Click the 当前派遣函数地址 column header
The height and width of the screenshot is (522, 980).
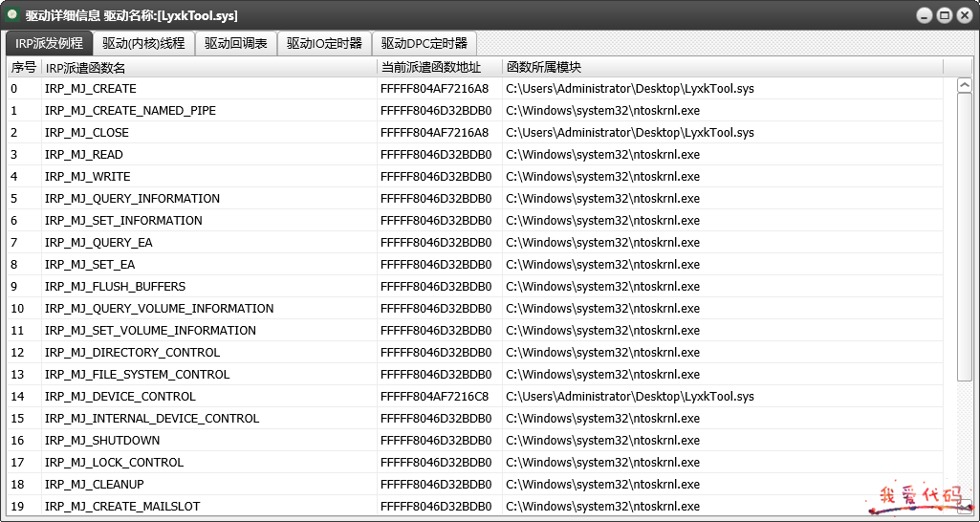pos(439,67)
